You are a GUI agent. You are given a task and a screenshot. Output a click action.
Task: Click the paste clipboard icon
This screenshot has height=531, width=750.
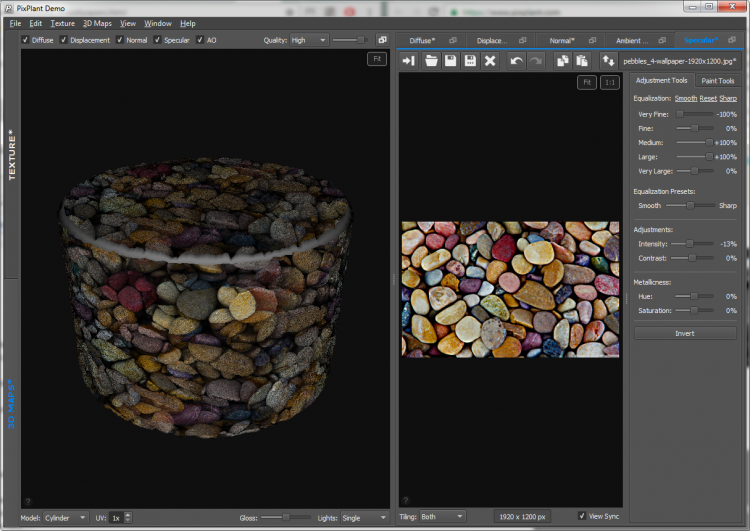(581, 61)
